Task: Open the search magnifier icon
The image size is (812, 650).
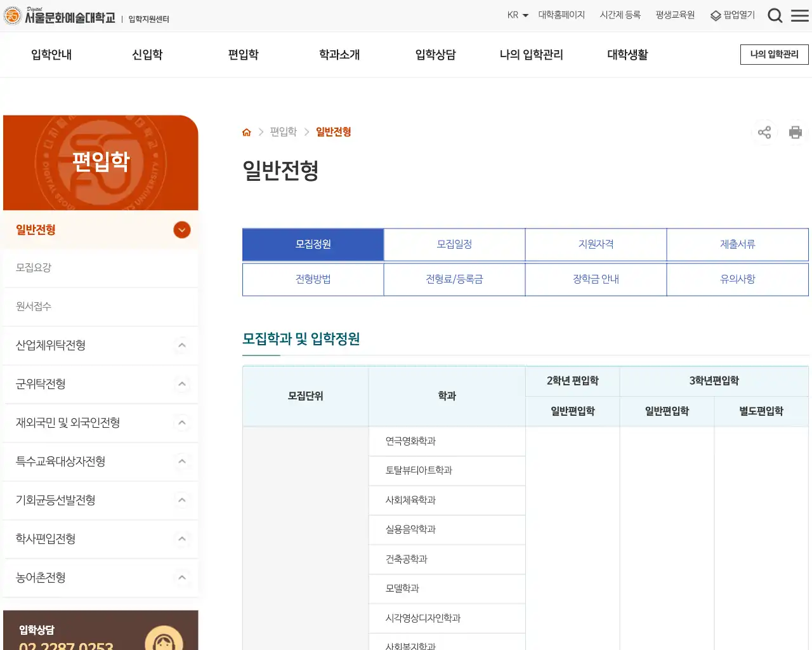Action: 775,15
